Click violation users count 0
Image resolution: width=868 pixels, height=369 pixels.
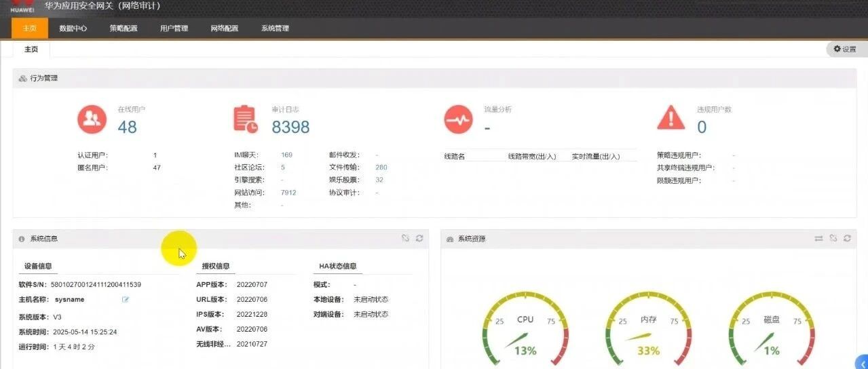tap(702, 126)
